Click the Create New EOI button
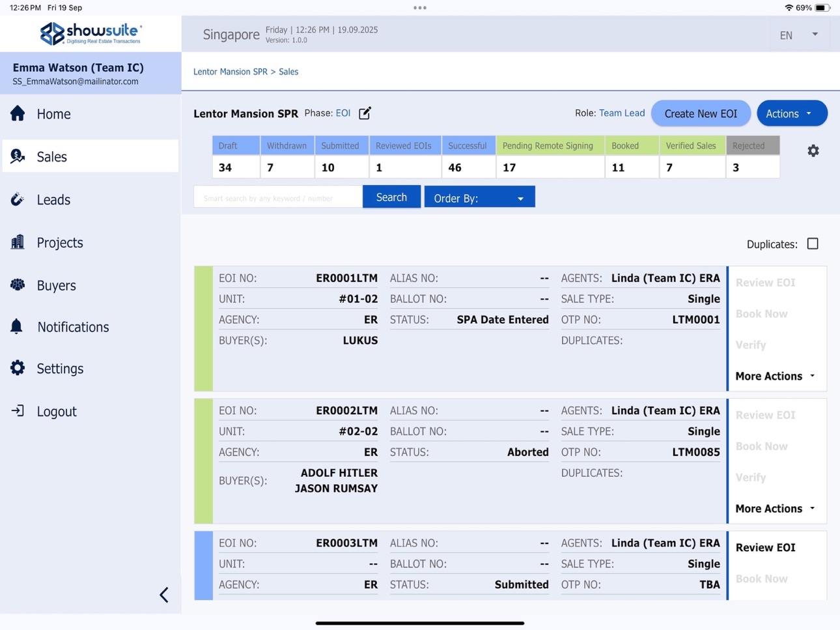The image size is (840, 630). [x=701, y=113]
